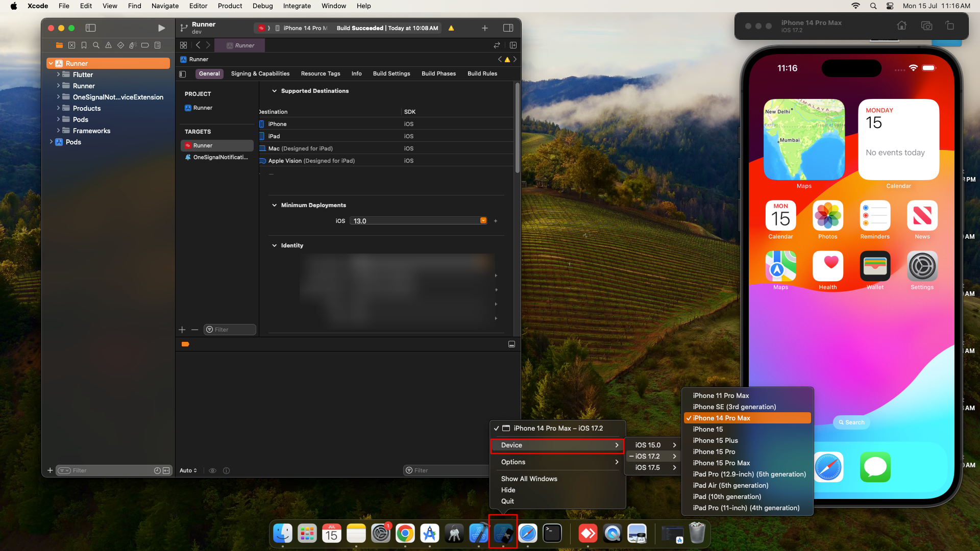980x551 pixels.
Task: Open the iOS 13.0 deployment version dropdown
Action: click(x=483, y=220)
